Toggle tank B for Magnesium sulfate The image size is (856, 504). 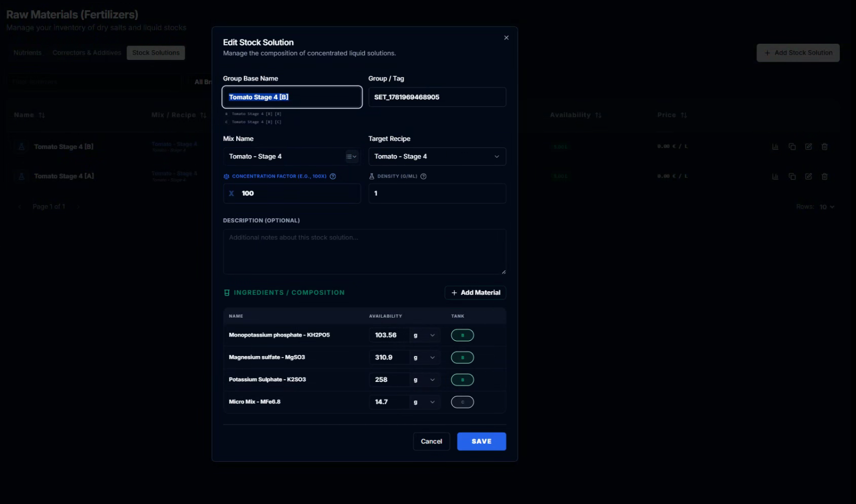[463, 358]
